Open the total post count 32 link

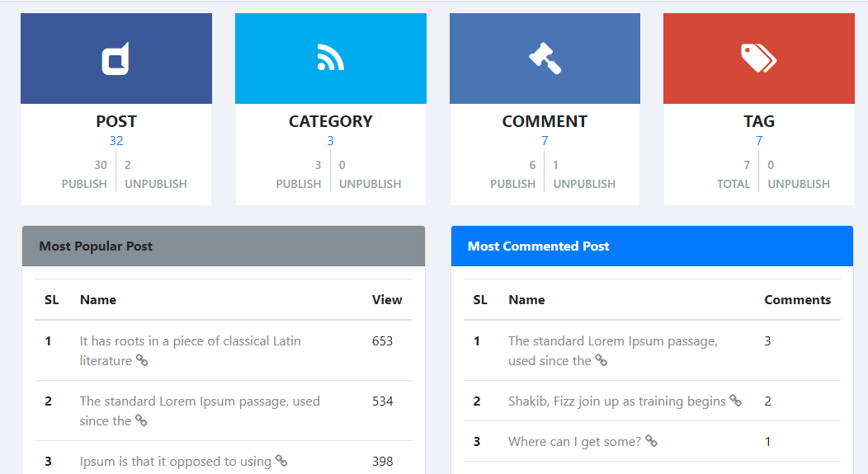coord(116,141)
